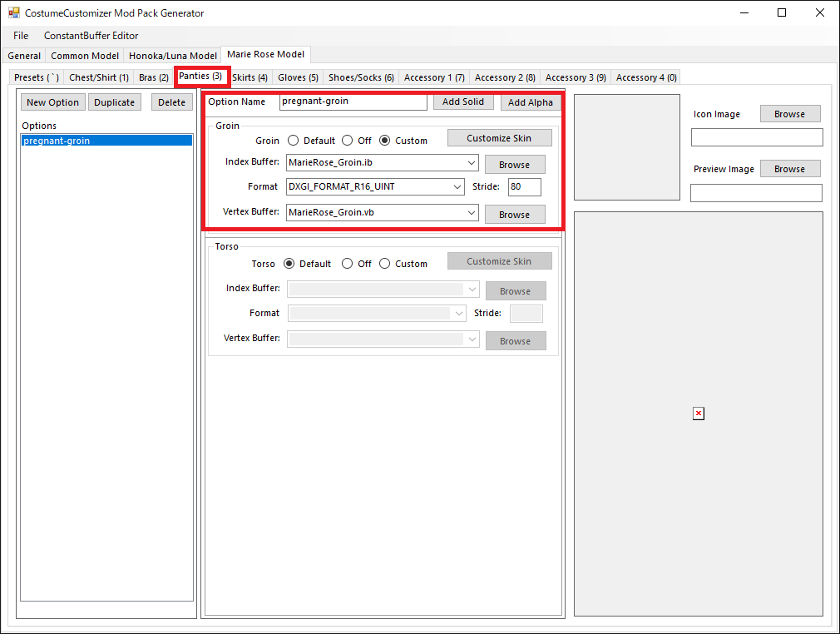Open the Chest/Shirt (1) tab
The width and height of the screenshot is (840, 634).
99,77
